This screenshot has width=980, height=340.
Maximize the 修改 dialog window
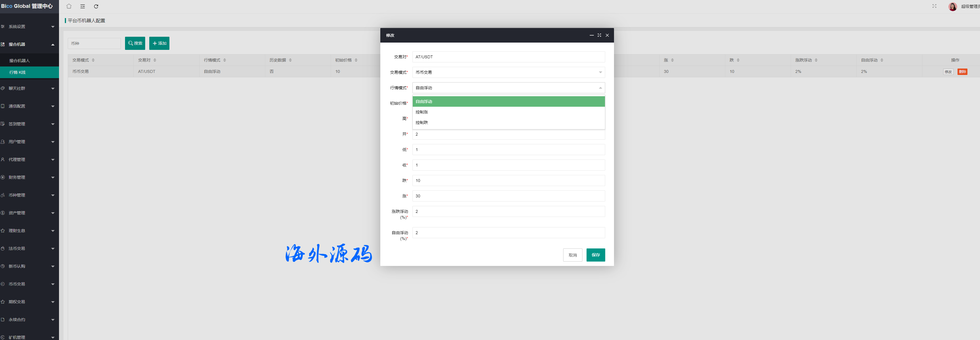599,35
